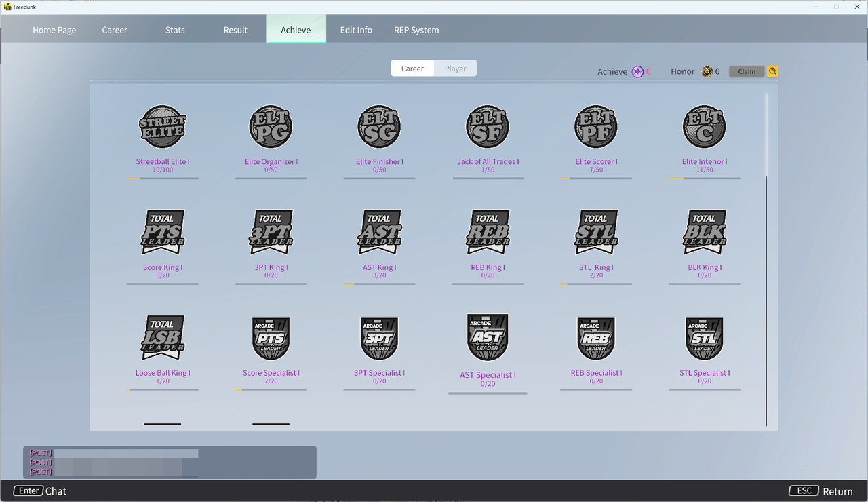
Task: Open the Edit Info tab
Action: pyautogui.click(x=356, y=30)
